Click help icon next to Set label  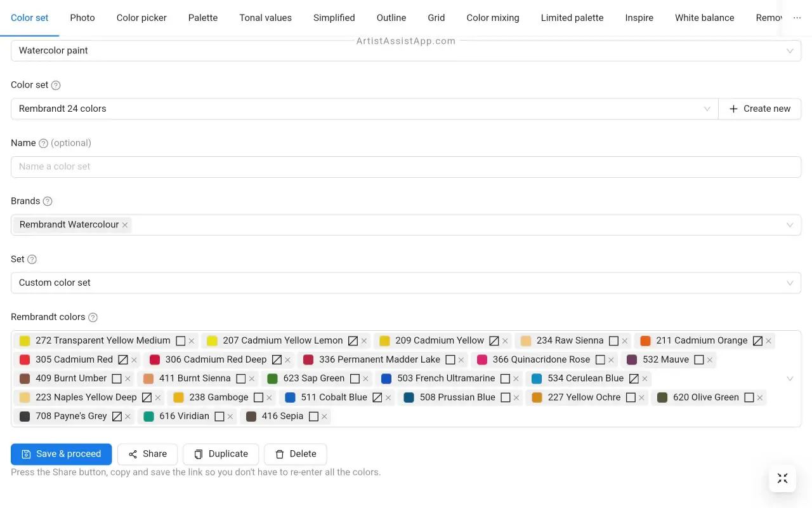pyautogui.click(x=32, y=259)
